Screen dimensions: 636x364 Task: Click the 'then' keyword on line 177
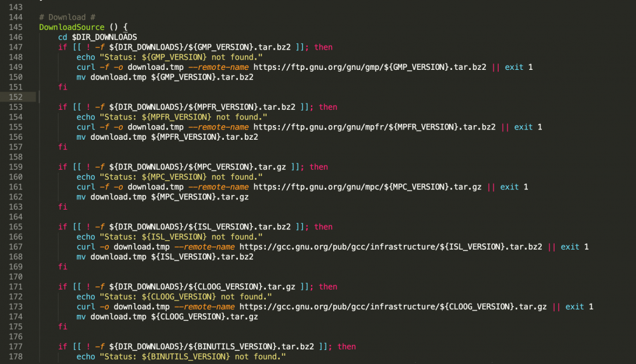[347, 347]
